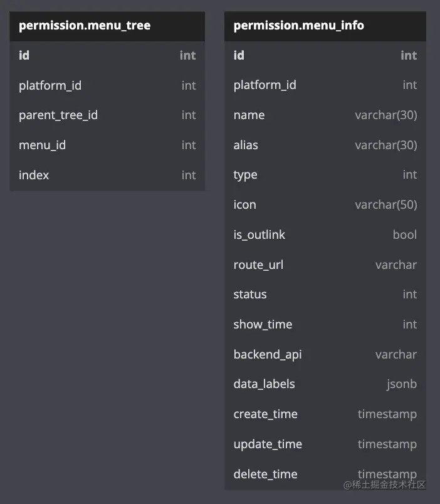Click platform_id field in menu_tree table
Image resolution: width=440 pixels, height=504 pixels.
(x=107, y=85)
